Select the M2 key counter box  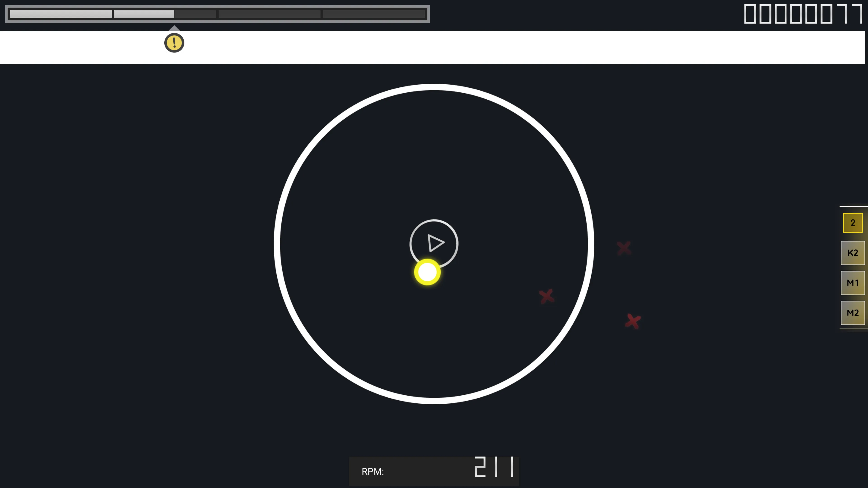[852, 312]
